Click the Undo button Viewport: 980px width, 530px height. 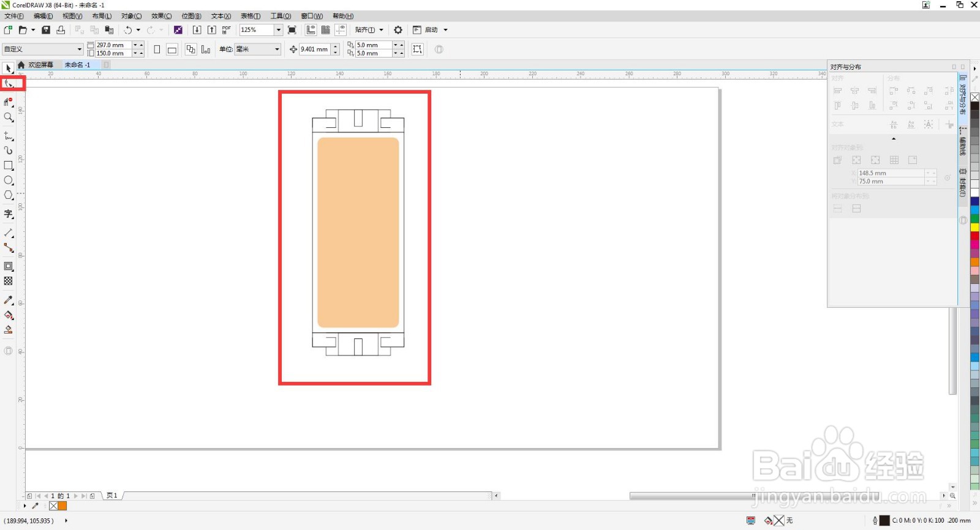pyautogui.click(x=128, y=30)
